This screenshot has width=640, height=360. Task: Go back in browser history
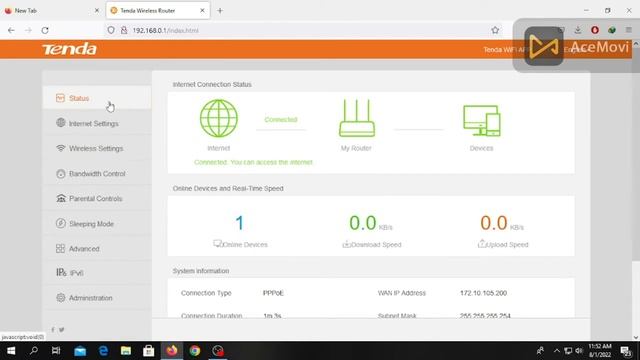[x=11, y=30]
